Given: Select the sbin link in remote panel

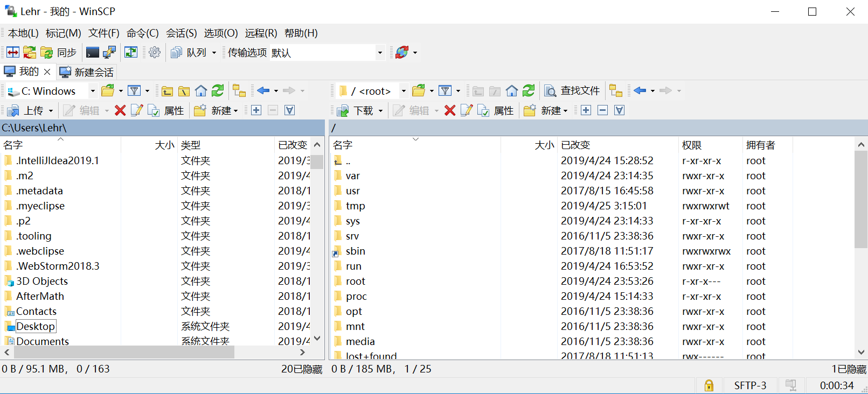Looking at the screenshot, I should coord(356,251).
